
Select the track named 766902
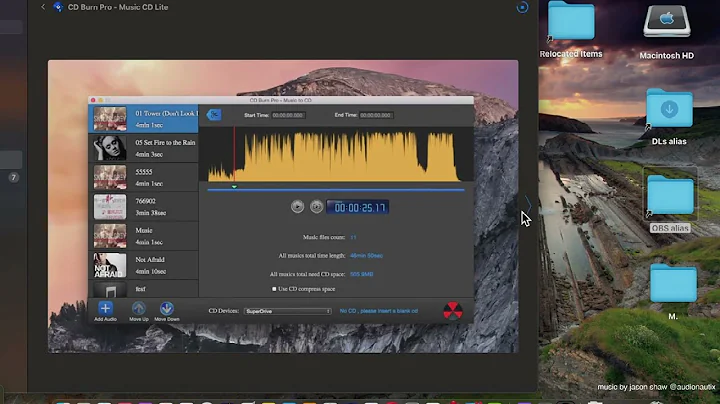143,207
